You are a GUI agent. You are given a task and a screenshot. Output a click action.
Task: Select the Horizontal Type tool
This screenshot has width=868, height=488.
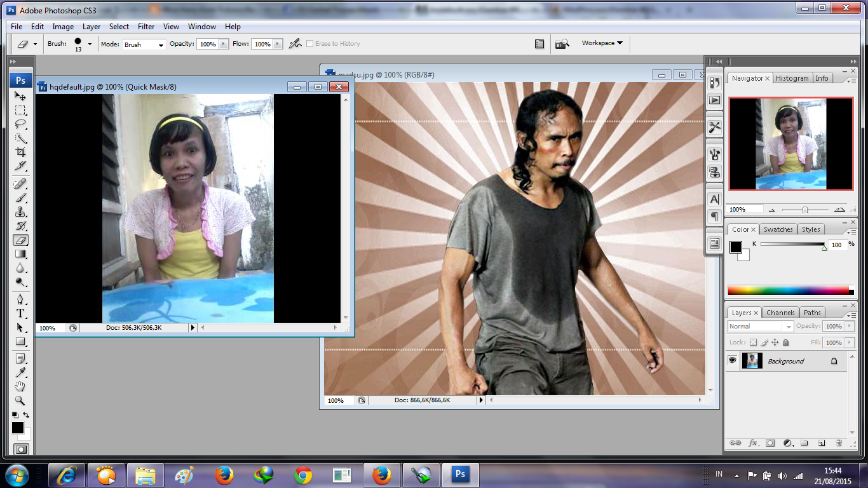coord(20,313)
